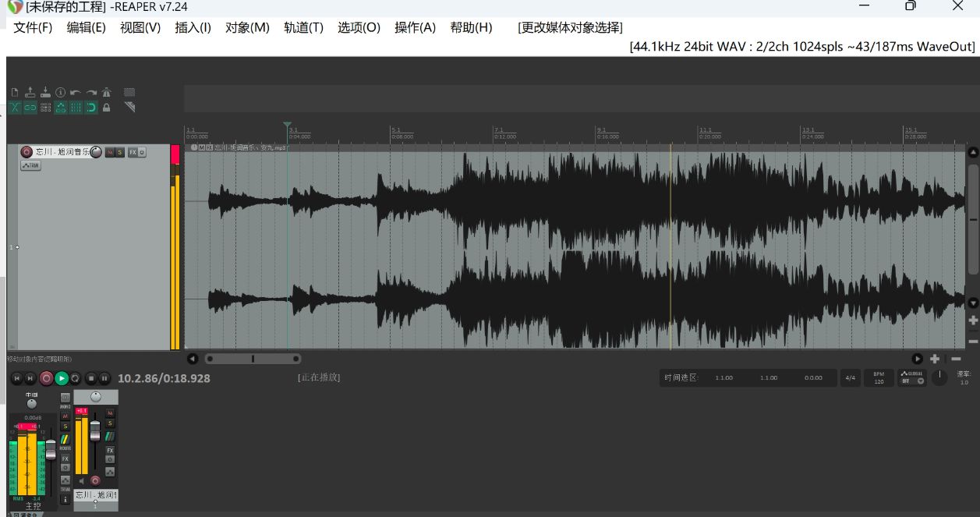Open the FX chain for the 忘川-旭润音乐 track
980x517 pixels.
tap(133, 153)
